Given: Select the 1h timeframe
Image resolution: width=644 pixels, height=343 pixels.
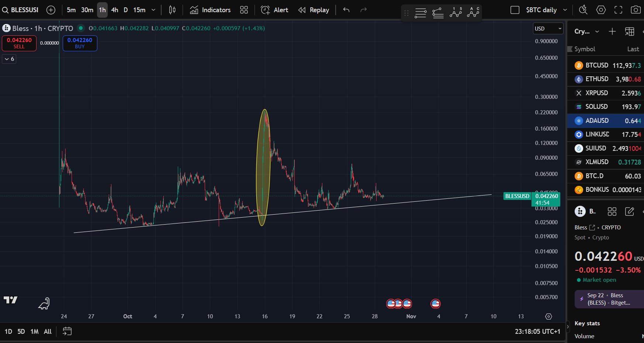Looking at the screenshot, I should pyautogui.click(x=102, y=10).
